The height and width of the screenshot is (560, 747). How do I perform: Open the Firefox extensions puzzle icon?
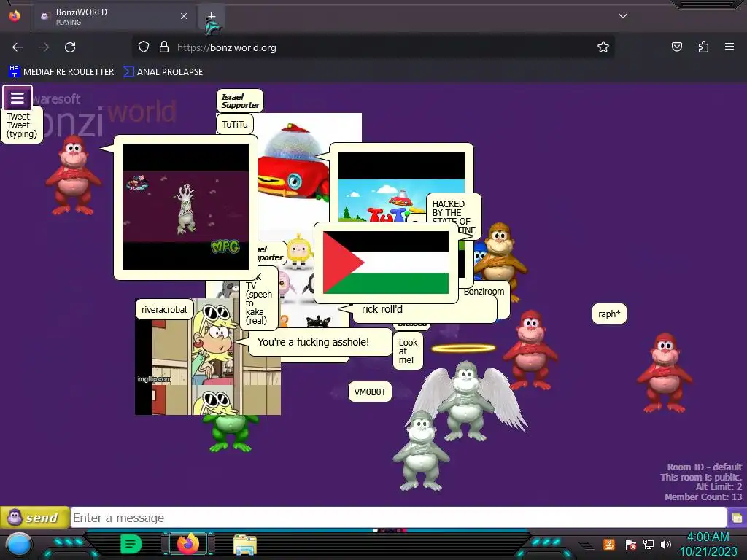pos(703,47)
